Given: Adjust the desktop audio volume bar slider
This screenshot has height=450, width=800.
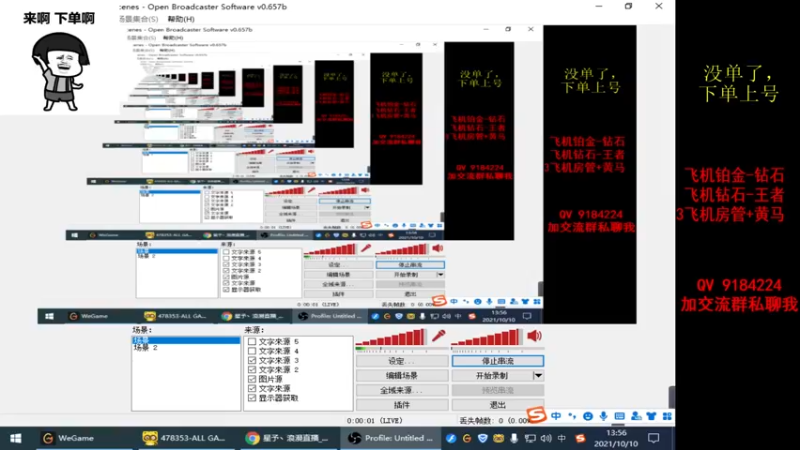Looking at the screenshot, I should pyautogui.click(x=487, y=337).
